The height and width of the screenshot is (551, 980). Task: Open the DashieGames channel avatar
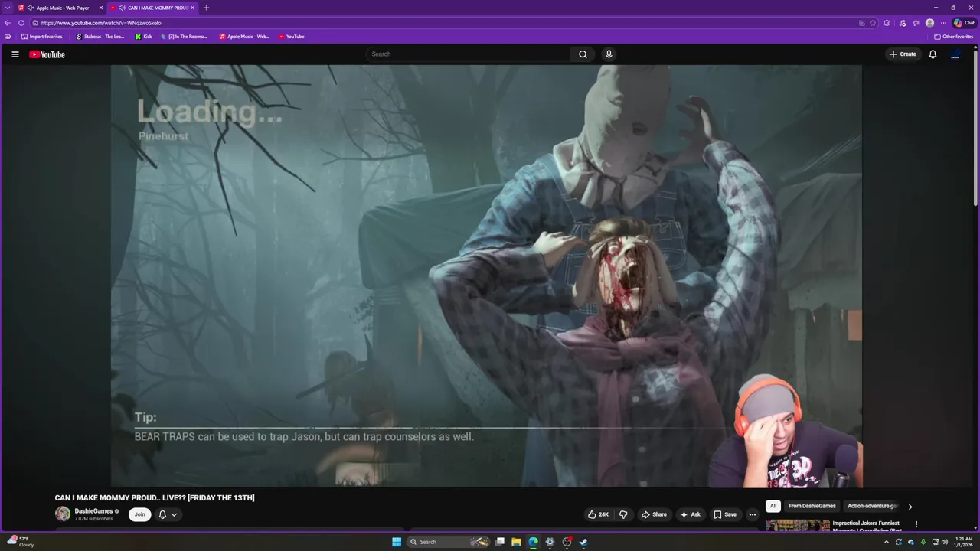[63, 514]
